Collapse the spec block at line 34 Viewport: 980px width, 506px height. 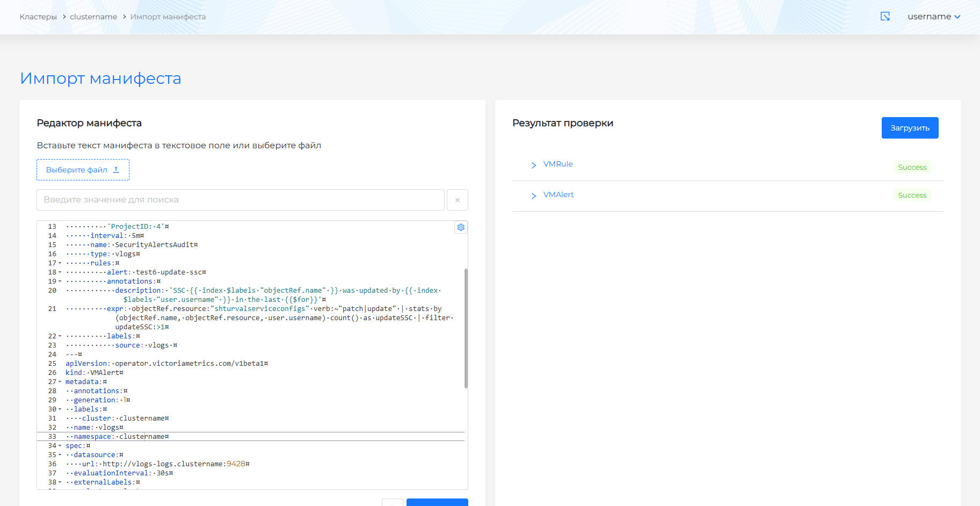60,446
